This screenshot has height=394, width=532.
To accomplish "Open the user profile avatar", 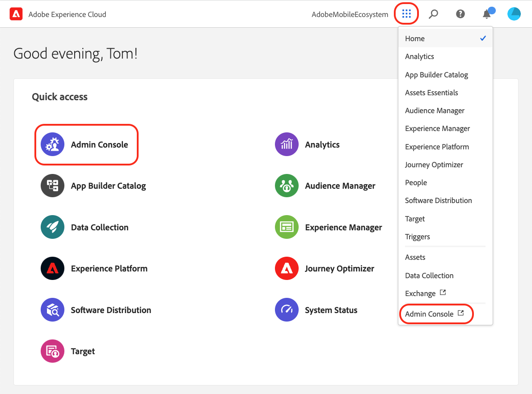I will pyautogui.click(x=514, y=14).
